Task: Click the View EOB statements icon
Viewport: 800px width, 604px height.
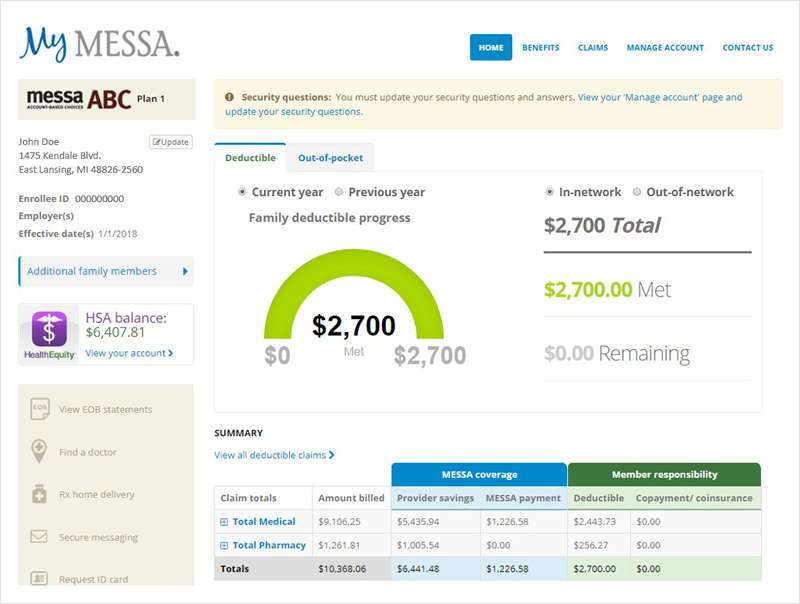Action: [x=39, y=409]
